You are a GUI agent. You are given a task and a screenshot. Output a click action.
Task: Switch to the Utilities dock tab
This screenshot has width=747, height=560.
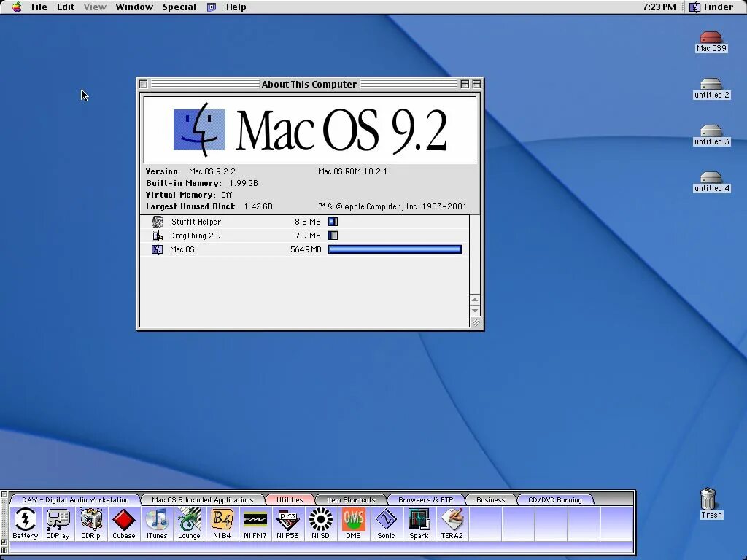click(x=290, y=499)
